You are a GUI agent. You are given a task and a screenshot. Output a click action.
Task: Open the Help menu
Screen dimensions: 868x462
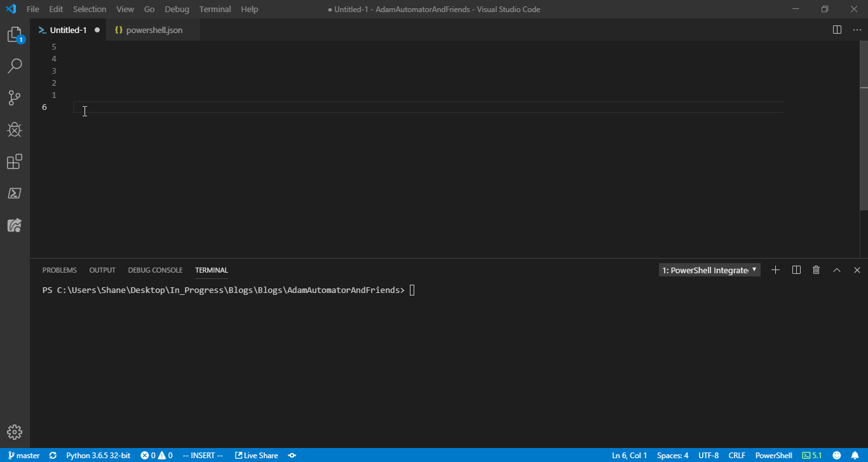pos(250,9)
